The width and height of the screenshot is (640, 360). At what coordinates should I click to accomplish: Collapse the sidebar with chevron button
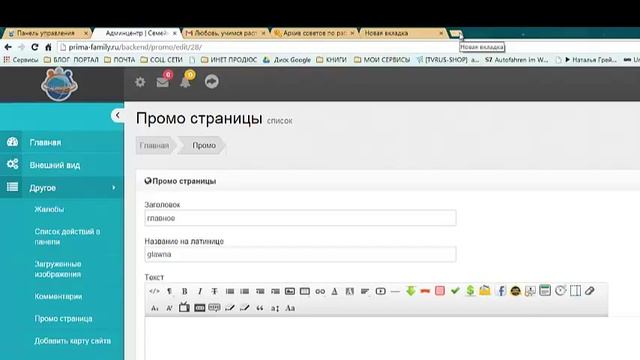(x=118, y=115)
